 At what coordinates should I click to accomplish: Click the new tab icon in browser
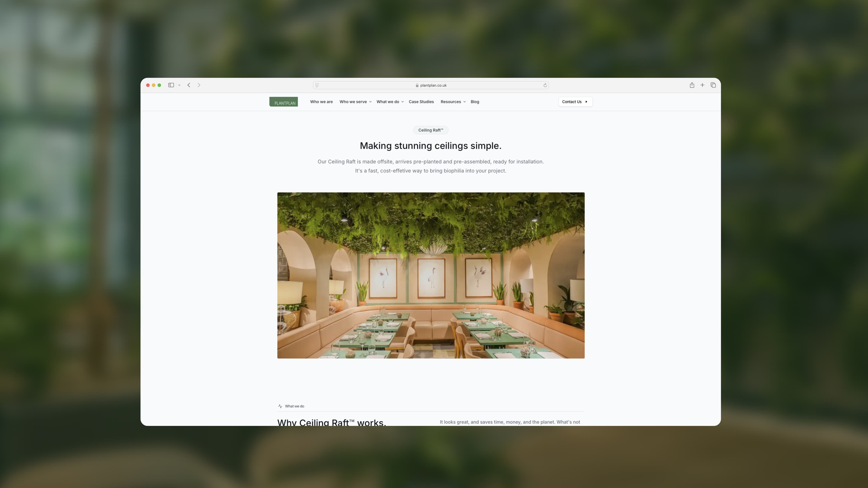pos(702,85)
